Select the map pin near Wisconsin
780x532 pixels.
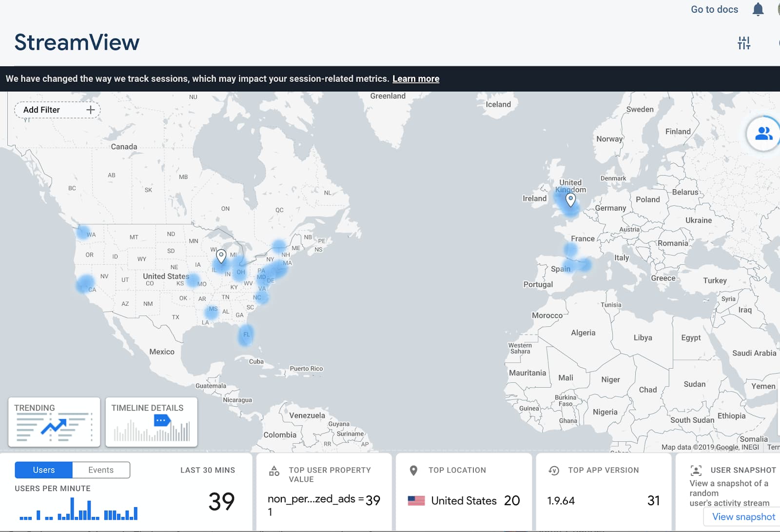[x=221, y=256]
